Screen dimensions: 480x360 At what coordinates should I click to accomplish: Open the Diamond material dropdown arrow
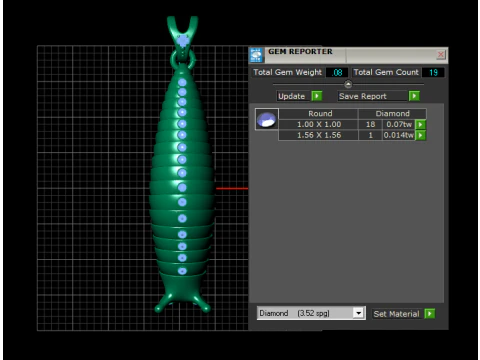[359, 313]
